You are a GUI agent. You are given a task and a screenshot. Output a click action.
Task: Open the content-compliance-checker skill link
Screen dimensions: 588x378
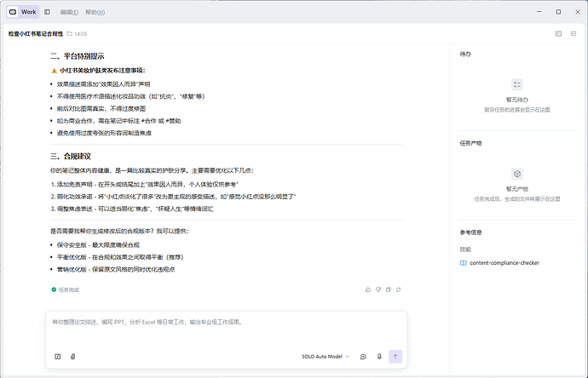click(504, 263)
